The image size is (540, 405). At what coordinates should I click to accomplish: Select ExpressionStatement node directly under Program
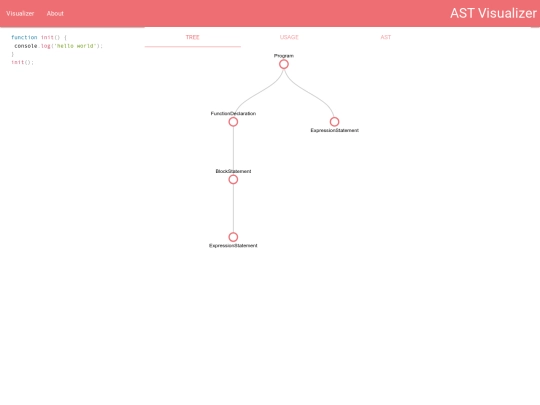[x=334, y=122]
